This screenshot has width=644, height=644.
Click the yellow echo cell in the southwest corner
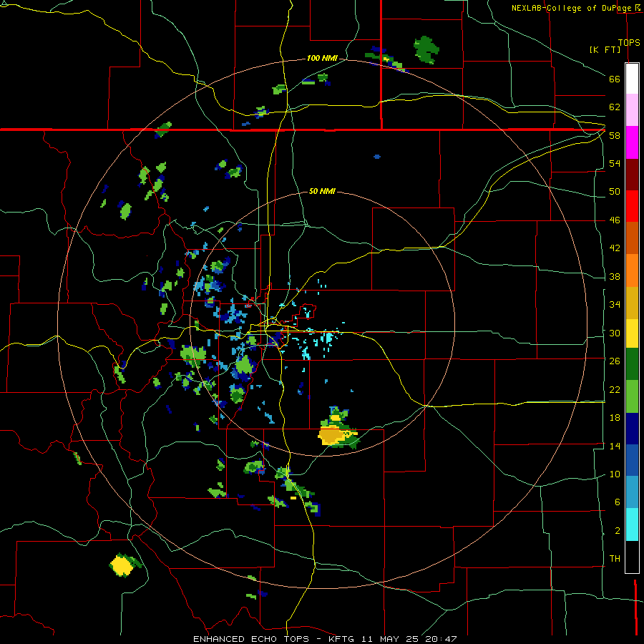pos(122,565)
